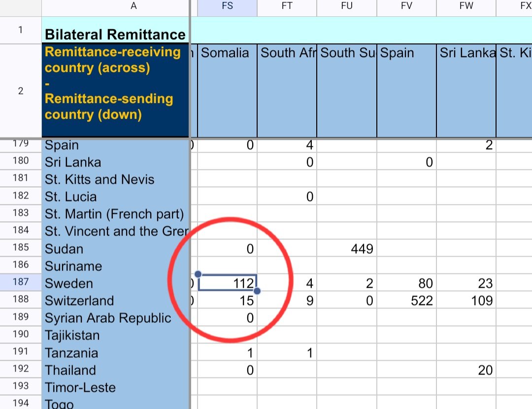Select the Tajikistan row label
This screenshot has height=409, width=532.
pos(115,335)
